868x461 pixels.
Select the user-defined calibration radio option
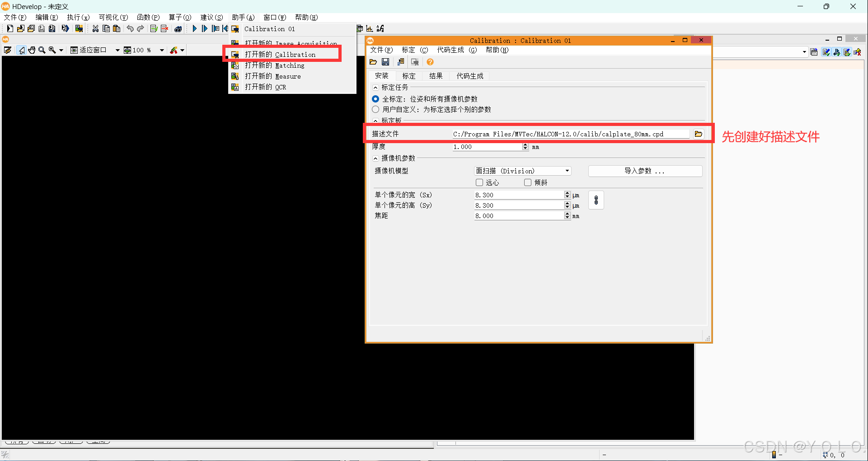pyautogui.click(x=375, y=109)
